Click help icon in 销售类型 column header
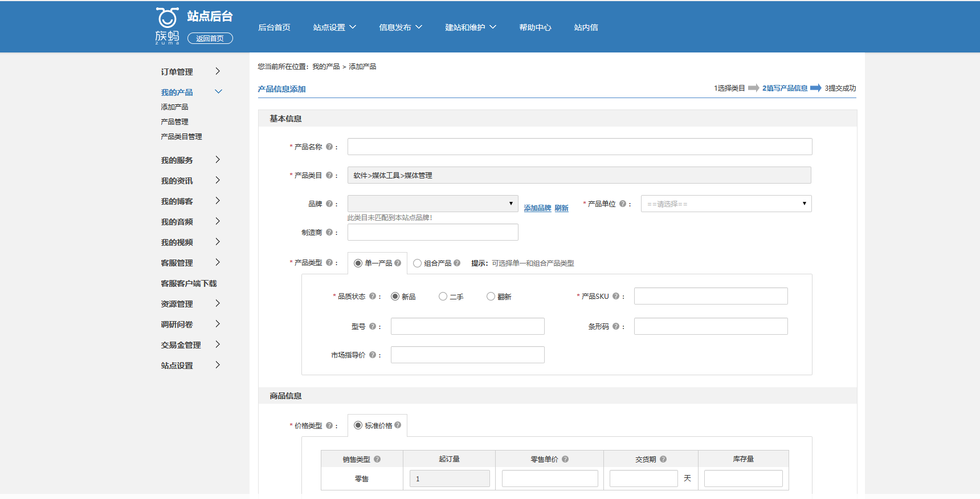 pos(377,459)
